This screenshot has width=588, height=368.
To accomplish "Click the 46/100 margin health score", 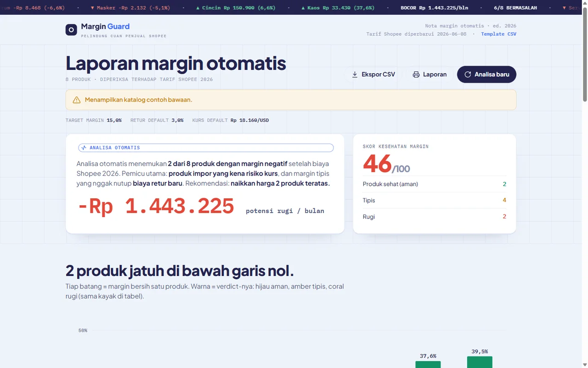I will [x=386, y=164].
